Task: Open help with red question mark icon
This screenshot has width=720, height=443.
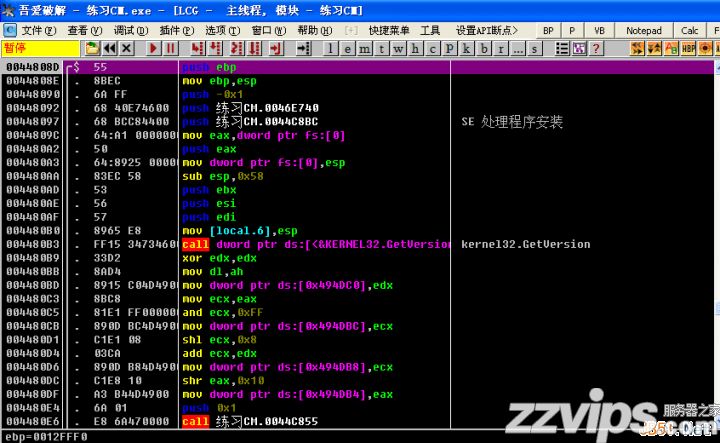Action: point(596,48)
